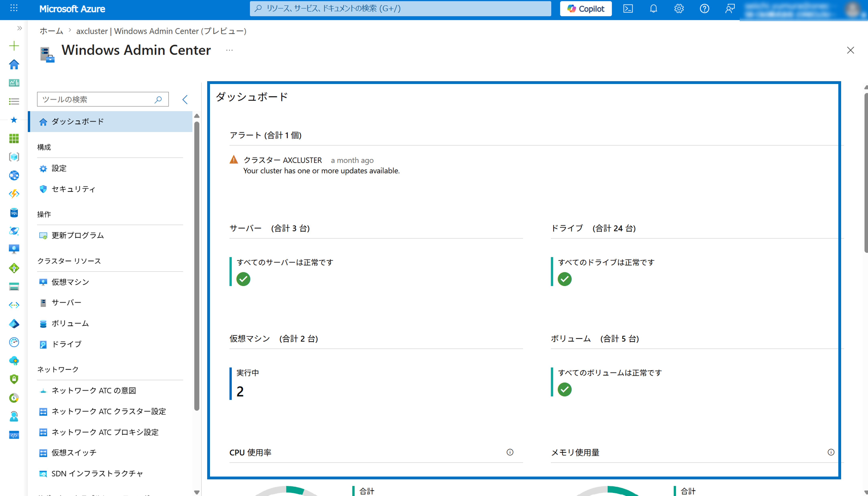The width and height of the screenshot is (868, 496).
Task: Open Virtual machines monitor icon in left rail
Action: click(x=14, y=249)
